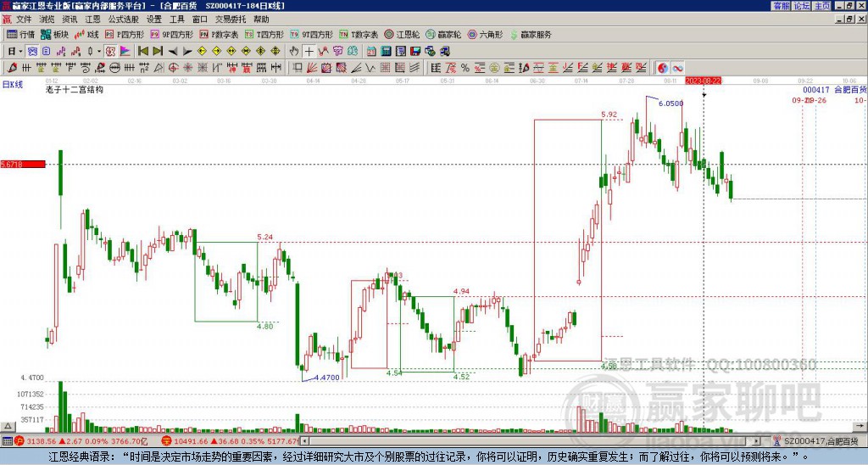The image size is (868, 465).
Task: Select the red pen drawing tool
Action: 12,68
